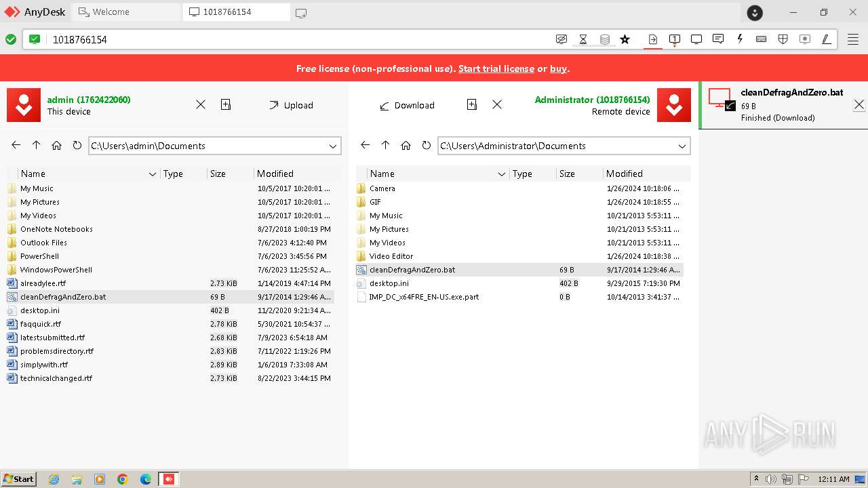Dismiss the cleanDefragAndZero.bat transfer entry
868x488 pixels.
(x=859, y=105)
